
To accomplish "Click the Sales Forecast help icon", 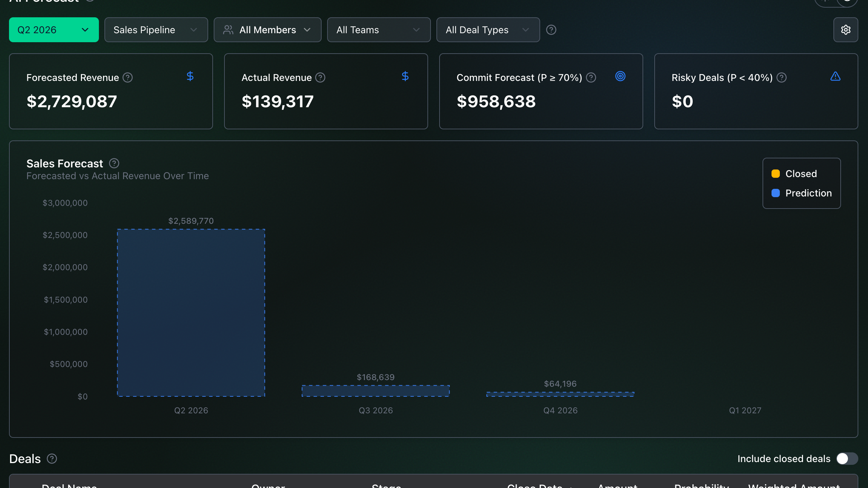I will (114, 163).
